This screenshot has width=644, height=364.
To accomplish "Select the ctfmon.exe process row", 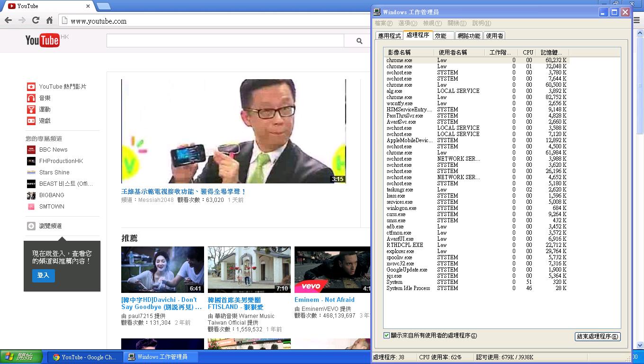I will [x=476, y=233].
